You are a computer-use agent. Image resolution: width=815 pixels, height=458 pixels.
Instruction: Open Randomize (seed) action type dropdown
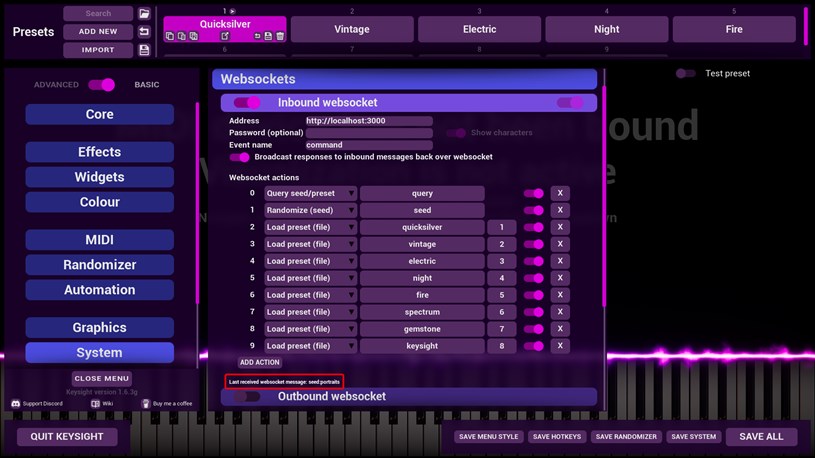tap(310, 210)
